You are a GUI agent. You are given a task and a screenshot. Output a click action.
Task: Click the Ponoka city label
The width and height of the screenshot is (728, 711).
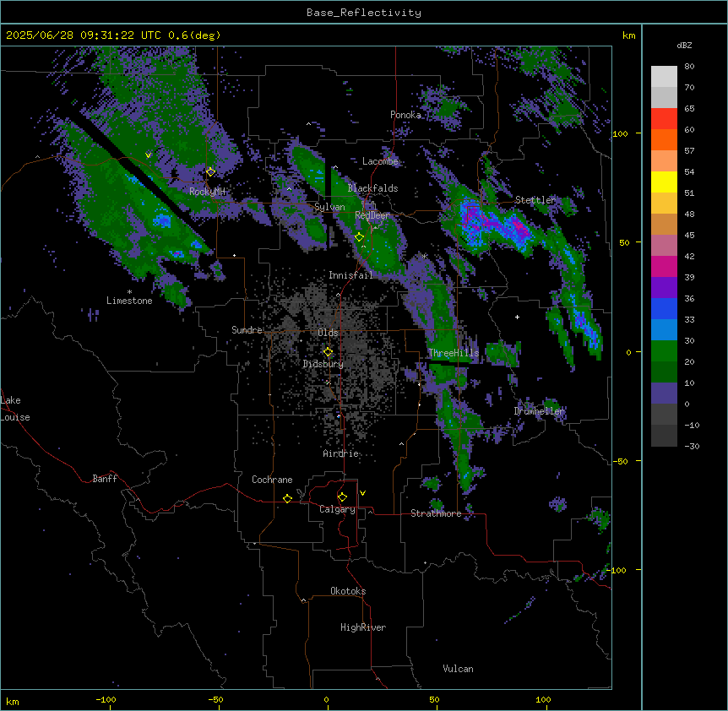point(405,115)
